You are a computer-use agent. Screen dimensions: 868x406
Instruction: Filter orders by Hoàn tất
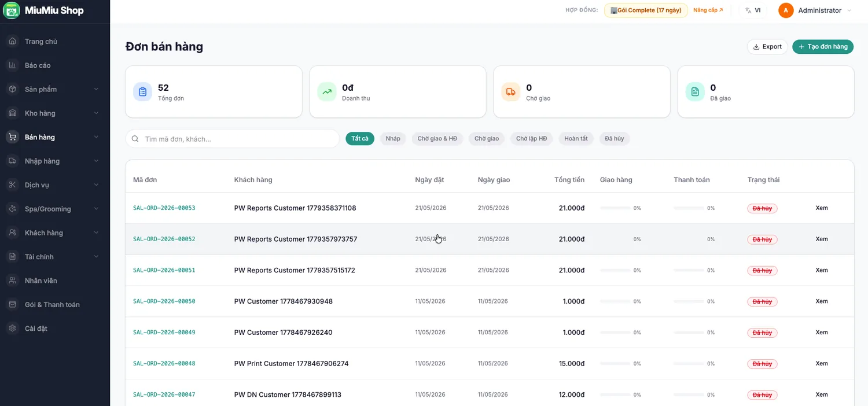coord(576,139)
